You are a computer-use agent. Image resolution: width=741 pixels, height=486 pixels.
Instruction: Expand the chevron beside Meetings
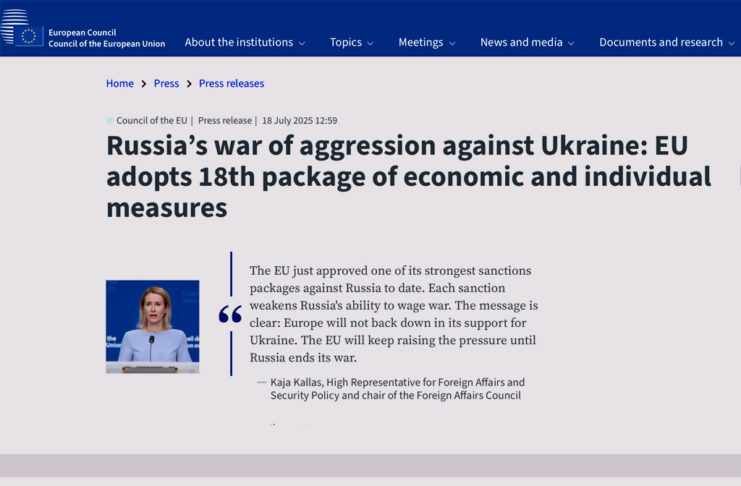click(x=452, y=43)
